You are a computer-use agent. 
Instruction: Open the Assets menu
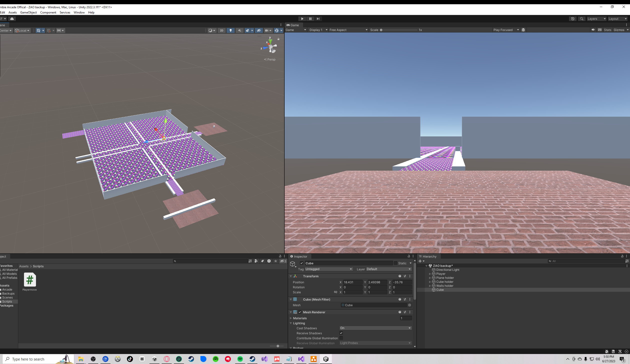pyautogui.click(x=12, y=12)
